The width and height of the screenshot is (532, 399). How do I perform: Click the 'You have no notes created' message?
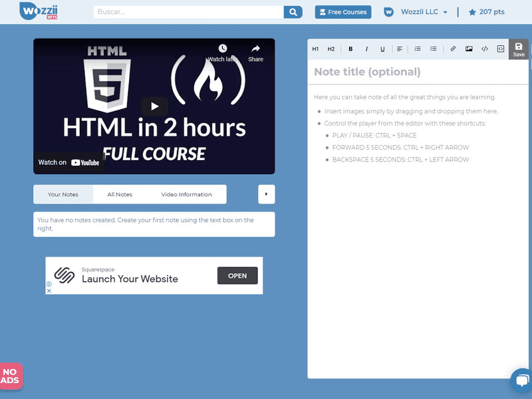tap(154, 224)
